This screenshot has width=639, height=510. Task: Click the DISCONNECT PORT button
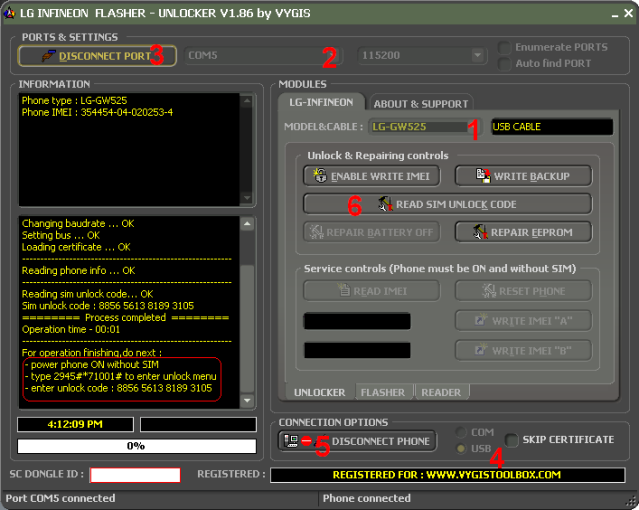pos(97,56)
